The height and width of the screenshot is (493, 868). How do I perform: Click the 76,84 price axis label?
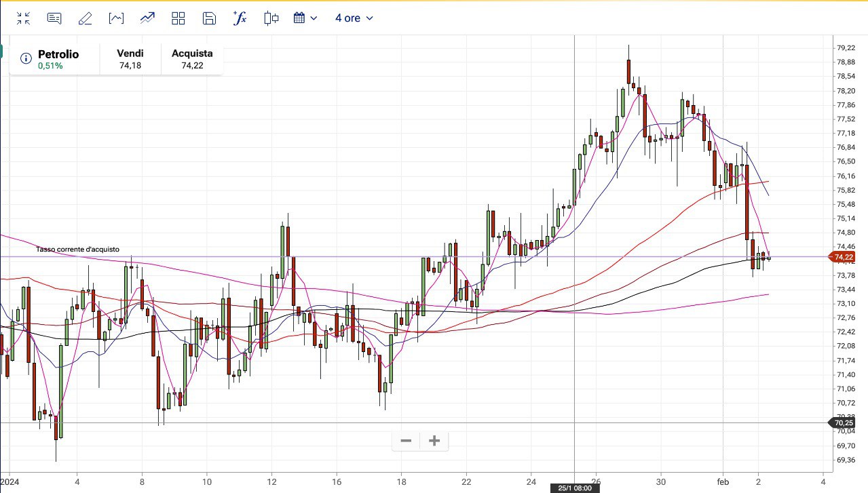[846, 147]
